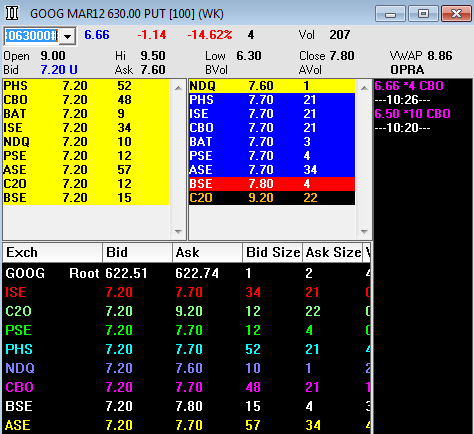Click the C2O row in bottom table
Screen dimensions: 474x434
(187, 312)
